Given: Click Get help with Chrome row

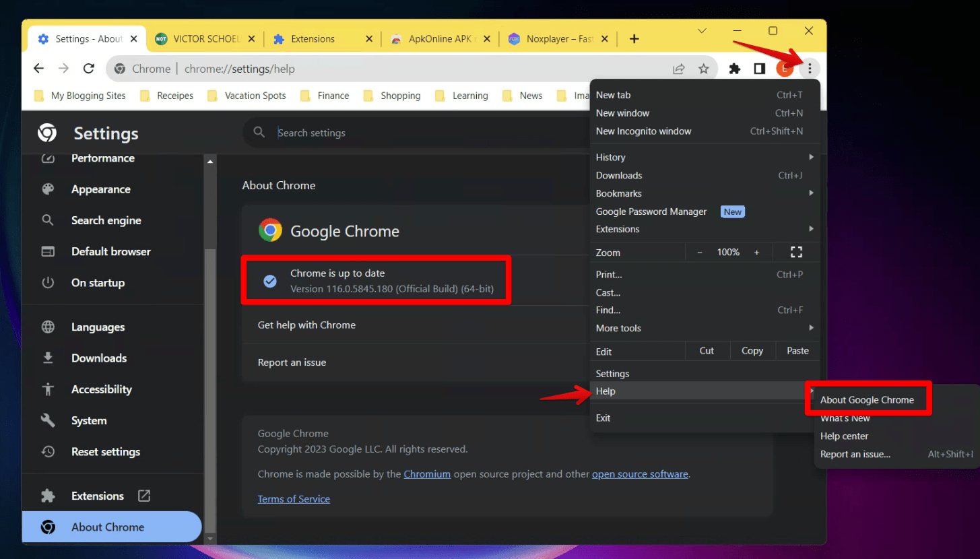Looking at the screenshot, I should pyautogui.click(x=416, y=325).
